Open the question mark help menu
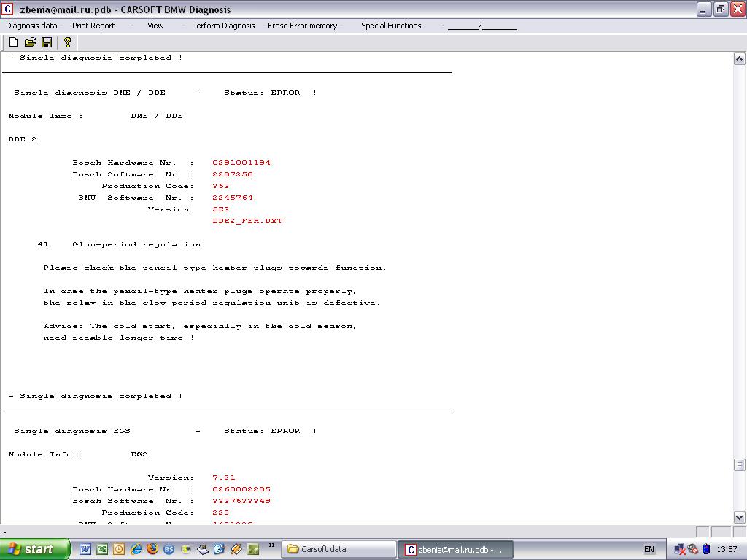The height and width of the screenshot is (560, 747). pyautogui.click(x=482, y=26)
